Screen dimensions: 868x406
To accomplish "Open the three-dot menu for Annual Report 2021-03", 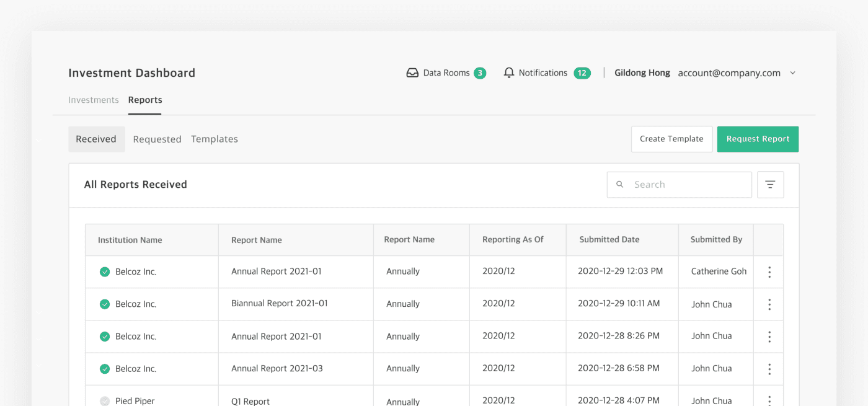I will pos(769,368).
